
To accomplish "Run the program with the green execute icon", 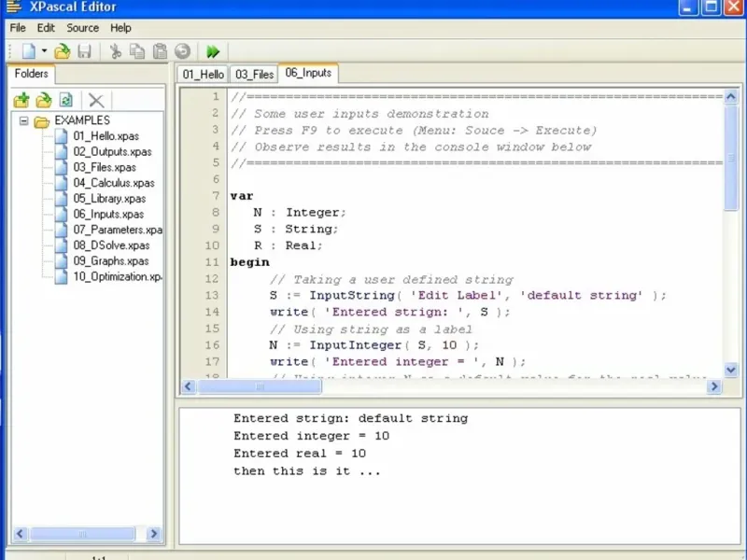I will tap(213, 51).
